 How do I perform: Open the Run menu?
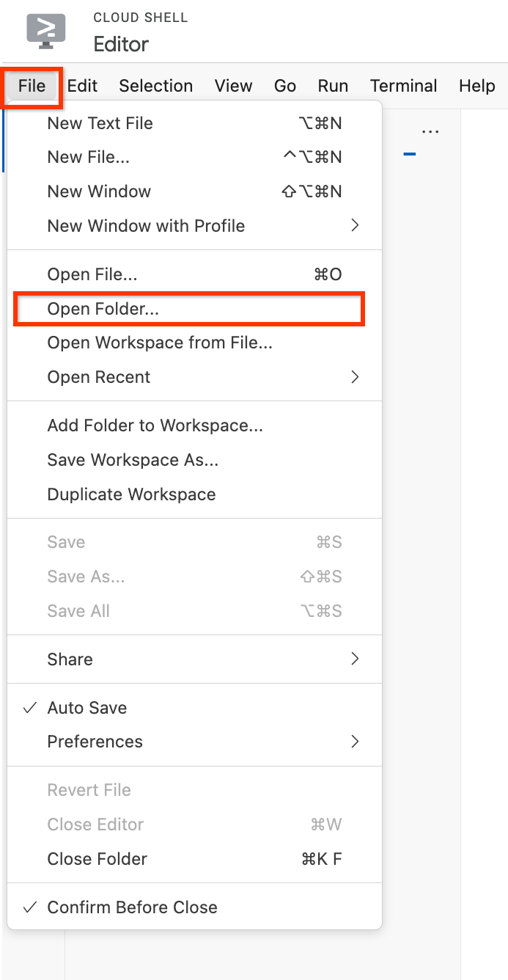333,86
